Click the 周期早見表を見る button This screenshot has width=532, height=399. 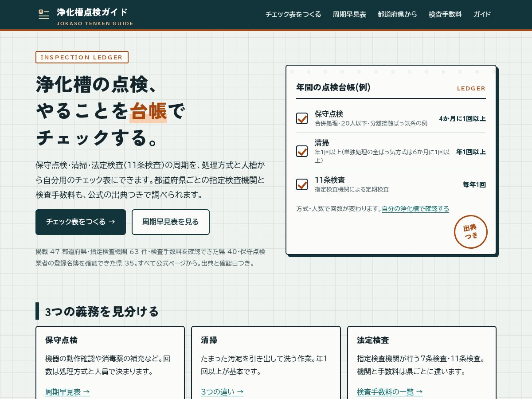pyautogui.click(x=171, y=222)
